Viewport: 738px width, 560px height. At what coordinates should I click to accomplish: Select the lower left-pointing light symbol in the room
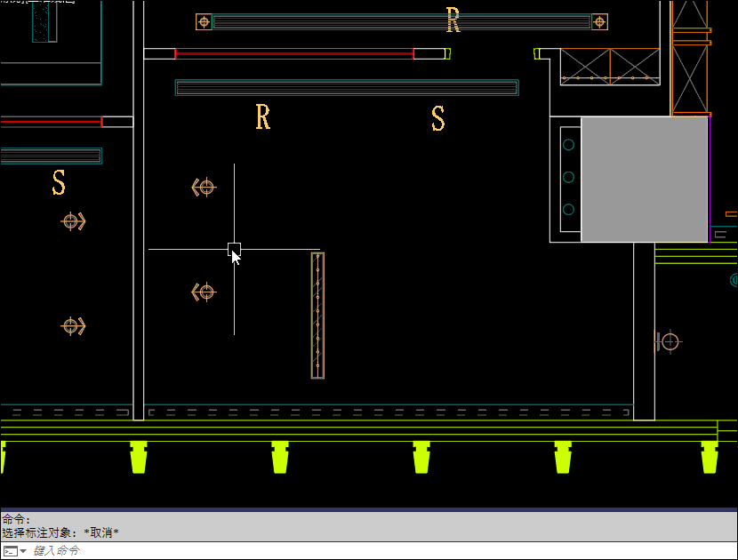point(205,292)
